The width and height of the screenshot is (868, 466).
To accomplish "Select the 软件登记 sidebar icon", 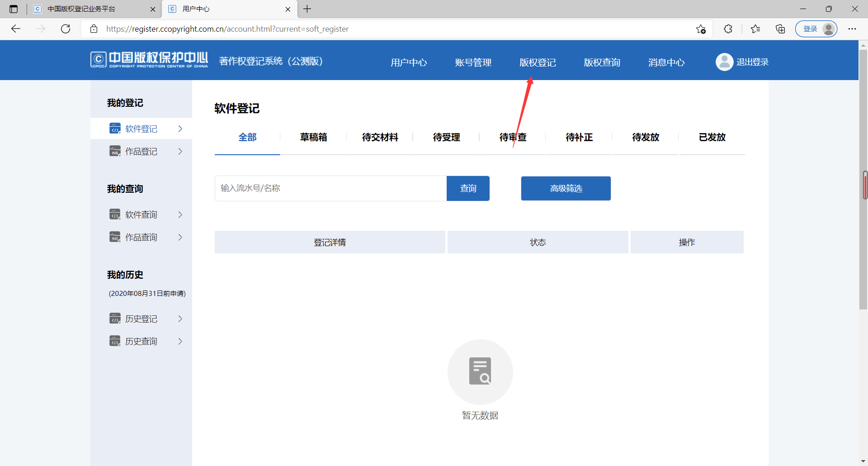I will [x=114, y=128].
